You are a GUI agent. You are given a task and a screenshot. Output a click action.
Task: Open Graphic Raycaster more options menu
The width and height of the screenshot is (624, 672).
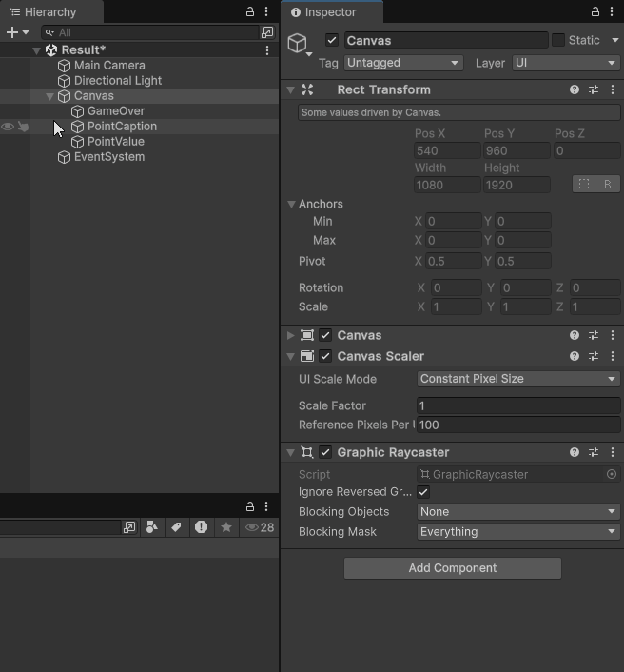point(613,452)
